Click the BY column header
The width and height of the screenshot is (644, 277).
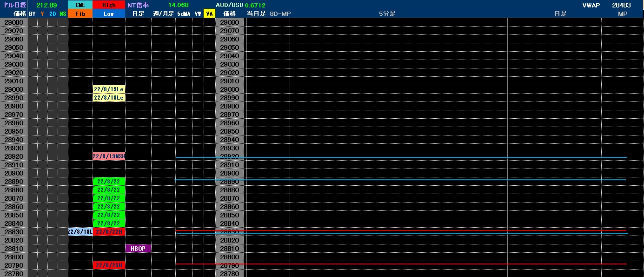pos(32,14)
